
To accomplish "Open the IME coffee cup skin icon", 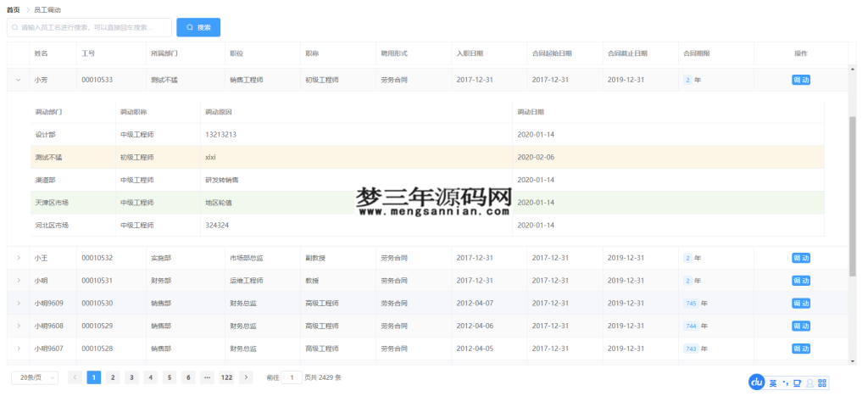I will (x=797, y=383).
